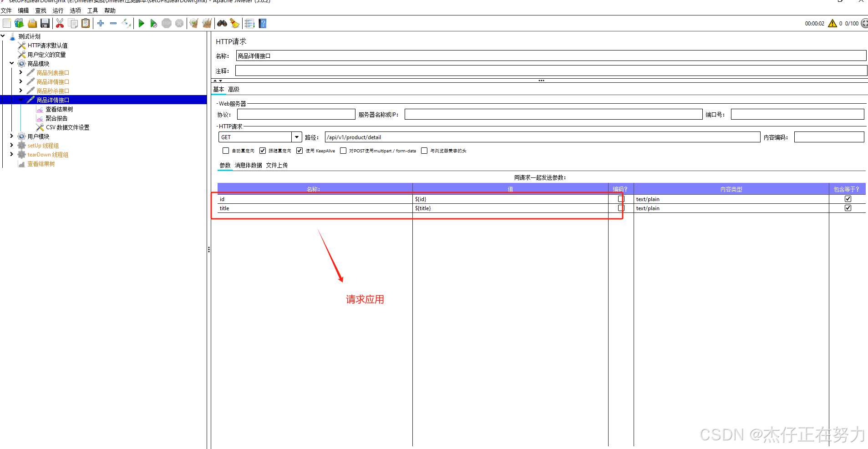Open the 编辑 menu

coord(23,10)
